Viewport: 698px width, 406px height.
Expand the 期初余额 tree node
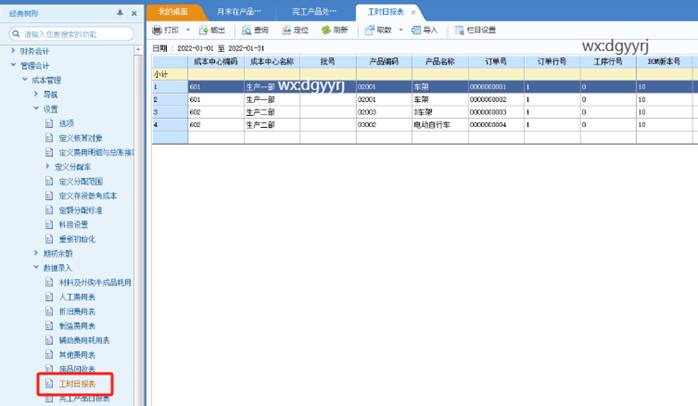(x=36, y=253)
